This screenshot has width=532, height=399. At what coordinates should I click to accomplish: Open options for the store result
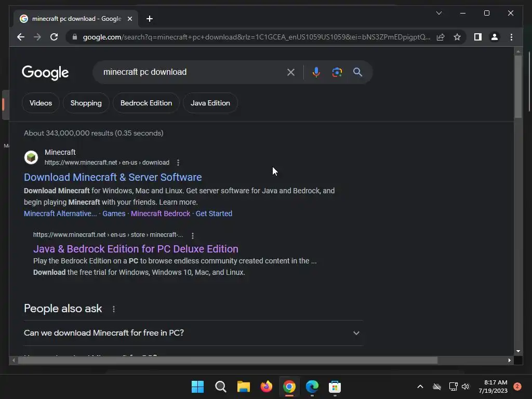pos(193,235)
